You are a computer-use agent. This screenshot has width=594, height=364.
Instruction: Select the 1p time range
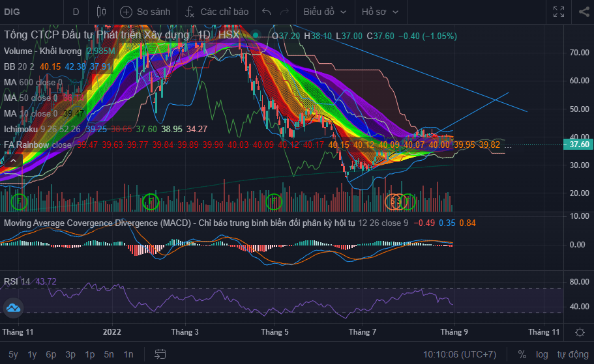pos(90,354)
